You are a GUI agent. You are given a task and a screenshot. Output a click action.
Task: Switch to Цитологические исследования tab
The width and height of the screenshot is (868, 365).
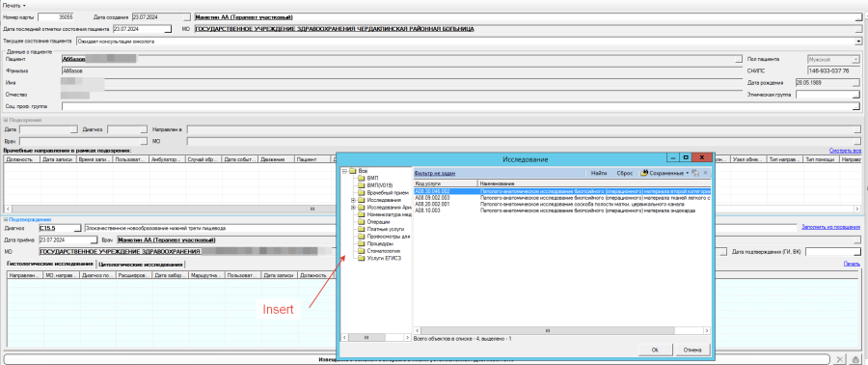coord(141,265)
